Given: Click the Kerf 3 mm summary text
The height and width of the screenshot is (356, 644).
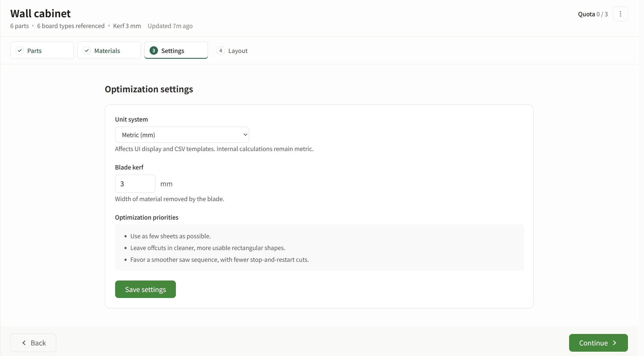Looking at the screenshot, I should tap(127, 26).
